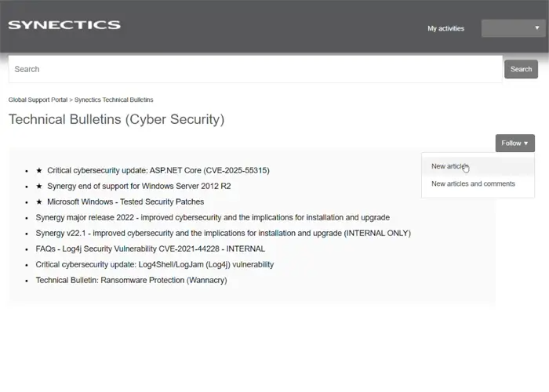Open Synergy end of support Windows Server article

point(139,186)
